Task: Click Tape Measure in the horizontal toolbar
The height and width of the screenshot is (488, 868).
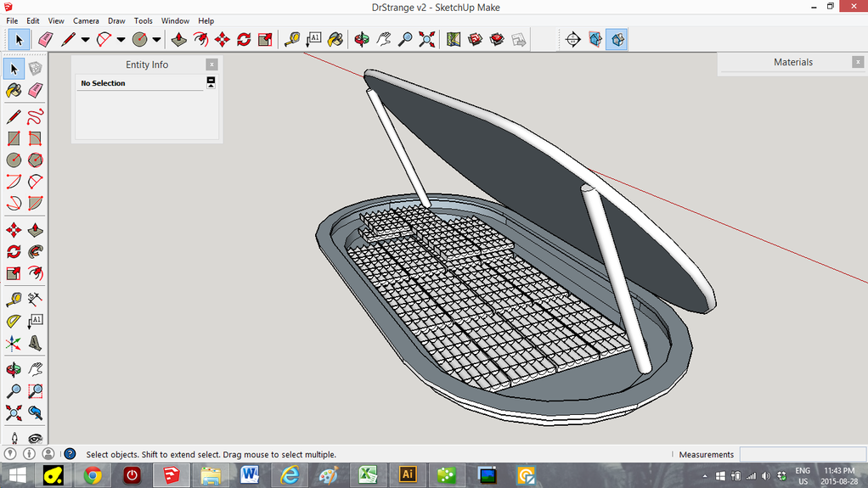Action: coord(291,39)
